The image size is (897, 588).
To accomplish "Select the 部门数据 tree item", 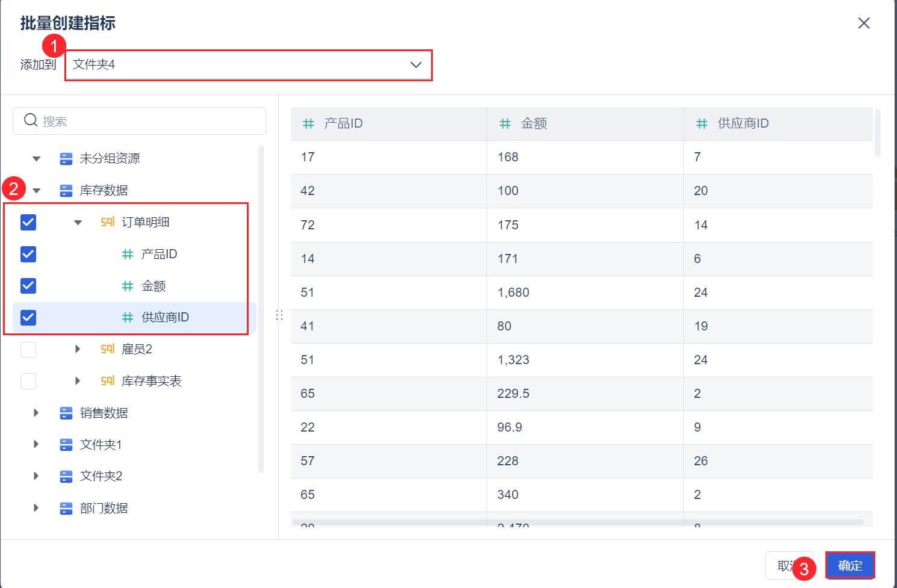I will tap(104, 509).
